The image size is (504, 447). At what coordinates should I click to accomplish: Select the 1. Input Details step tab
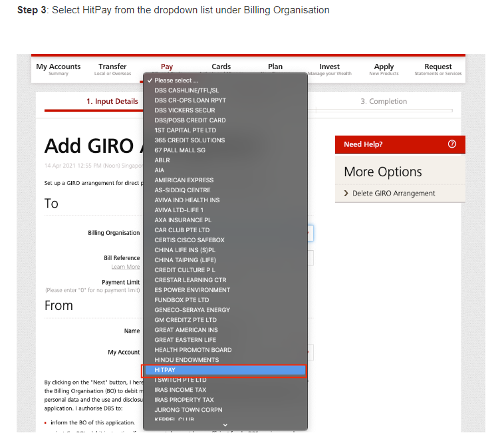click(112, 101)
